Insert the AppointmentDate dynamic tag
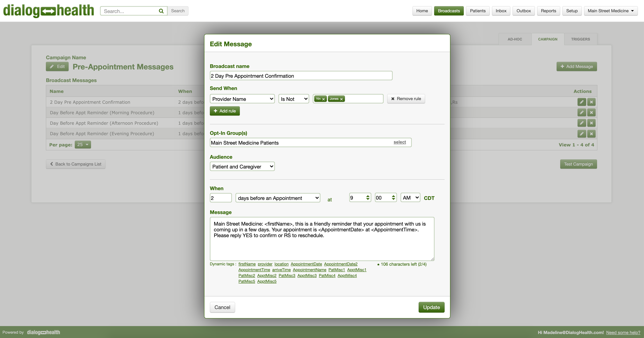The height and width of the screenshot is (338, 644). (x=306, y=264)
